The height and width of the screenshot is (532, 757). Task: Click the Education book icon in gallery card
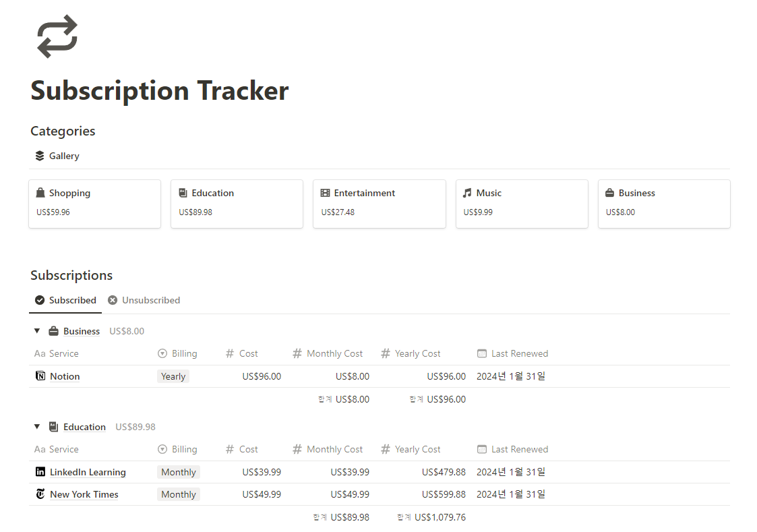pos(183,193)
